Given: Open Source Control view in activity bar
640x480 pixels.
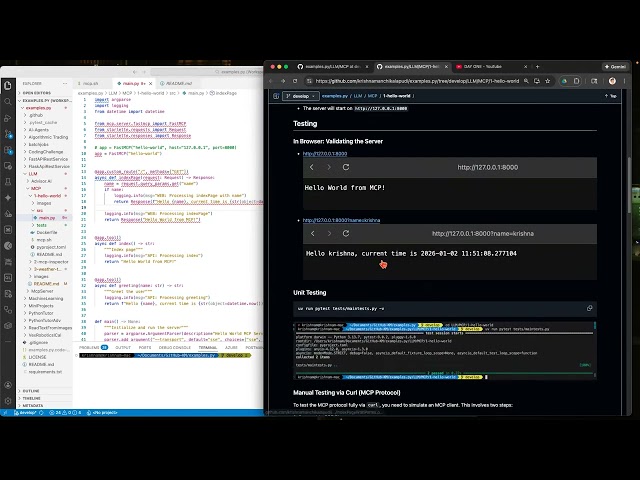Looking at the screenshot, I should point(8,134).
